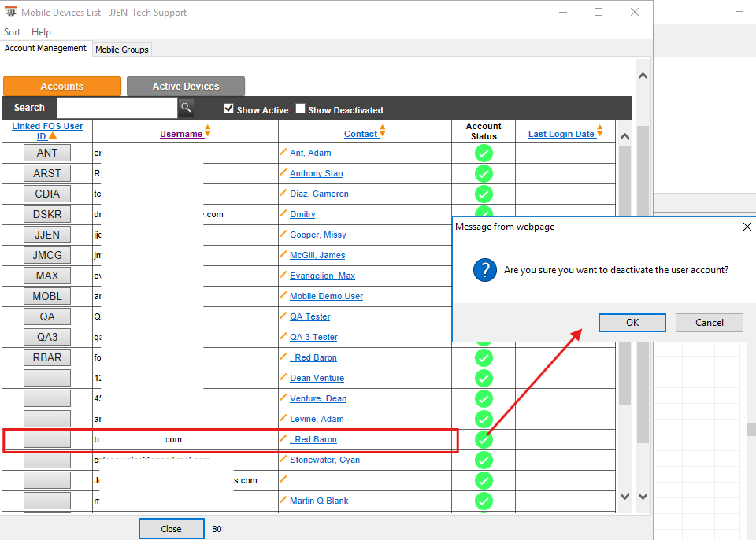Viewport: 756px width, 540px height.
Task: Open the Sort menu
Action: [x=13, y=32]
